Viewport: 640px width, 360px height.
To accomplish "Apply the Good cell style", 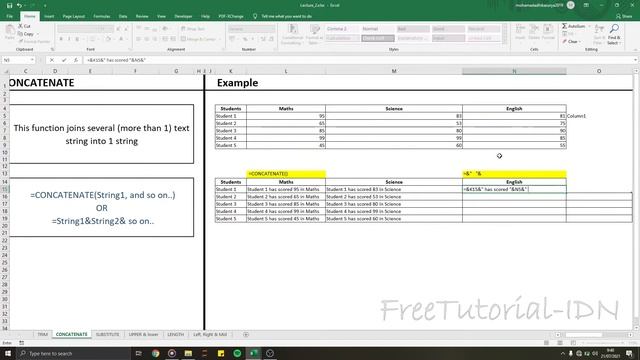I will click(x=448, y=29).
